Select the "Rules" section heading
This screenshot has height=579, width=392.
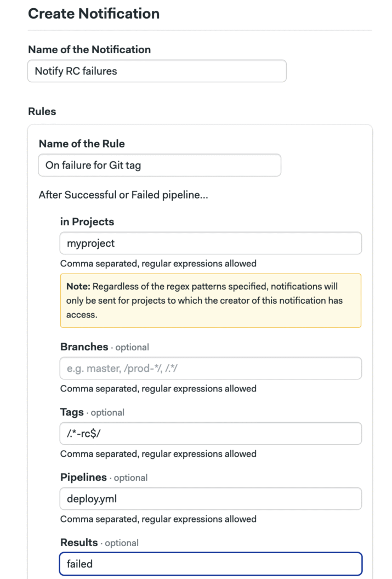click(x=42, y=111)
